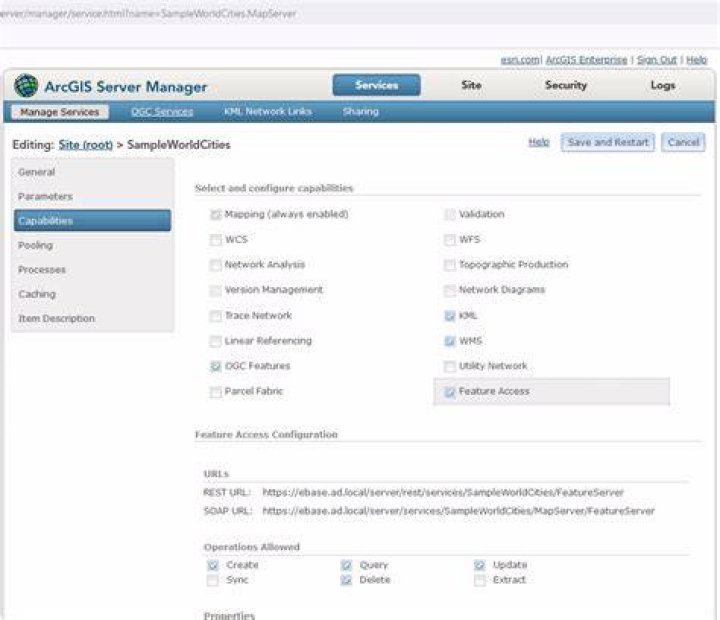Enable the WFS capability checkbox
Screen dimensions: 720x620
pos(450,240)
